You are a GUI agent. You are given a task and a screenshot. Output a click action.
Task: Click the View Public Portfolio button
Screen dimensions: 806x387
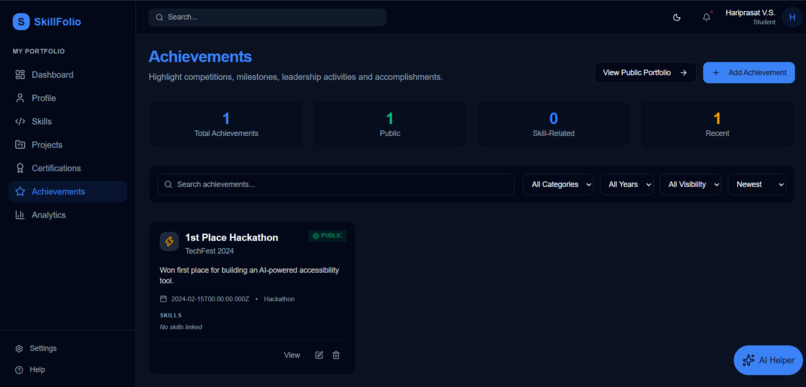[x=645, y=72]
